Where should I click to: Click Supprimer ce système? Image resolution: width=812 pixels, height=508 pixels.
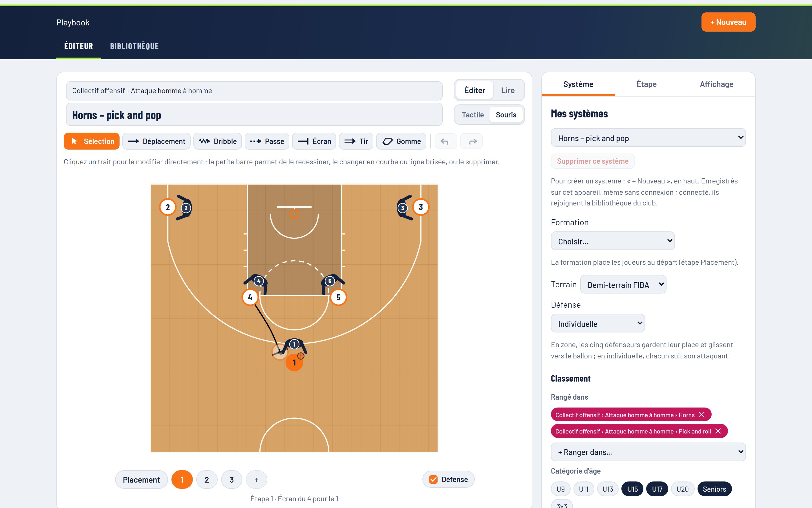tap(593, 161)
